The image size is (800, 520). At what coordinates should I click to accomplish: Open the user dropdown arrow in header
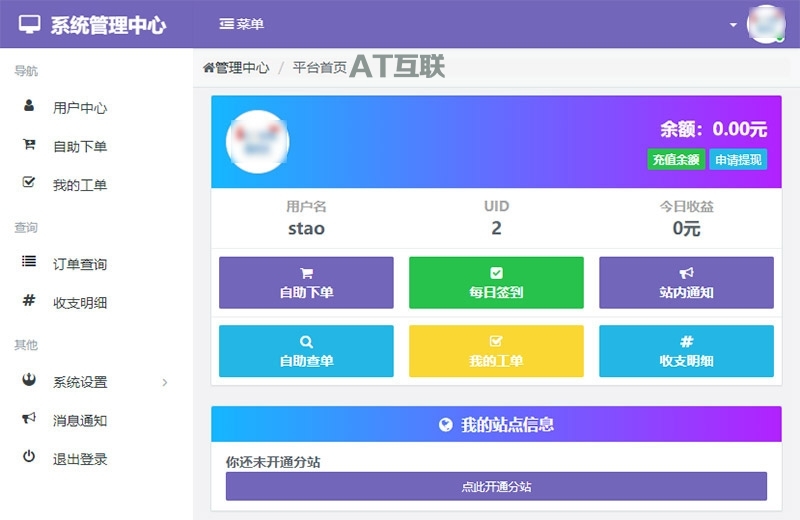click(733, 24)
